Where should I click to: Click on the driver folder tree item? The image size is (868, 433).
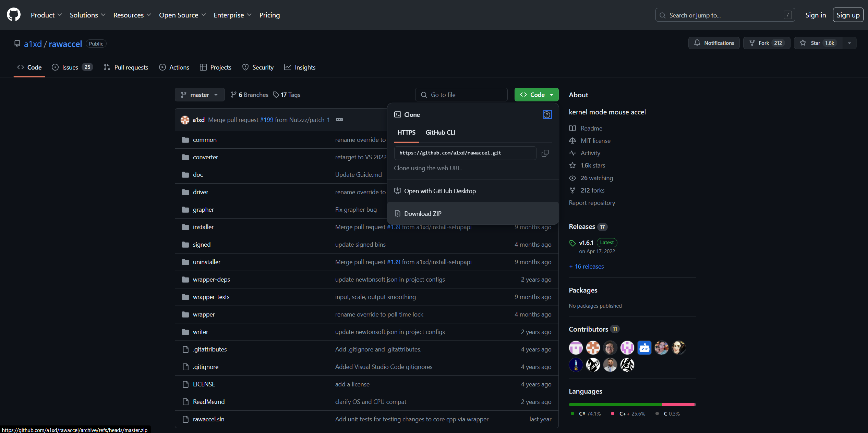pos(200,192)
